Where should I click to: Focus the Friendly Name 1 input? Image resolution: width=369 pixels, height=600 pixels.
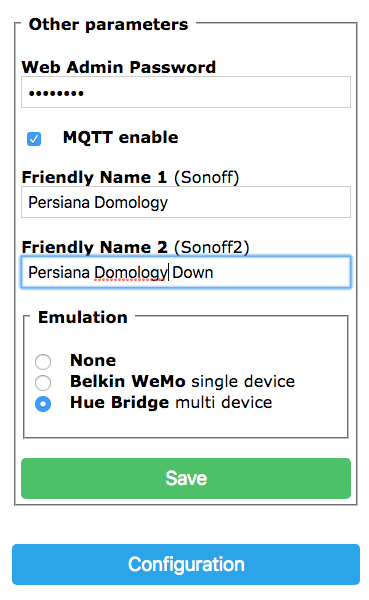(186, 202)
